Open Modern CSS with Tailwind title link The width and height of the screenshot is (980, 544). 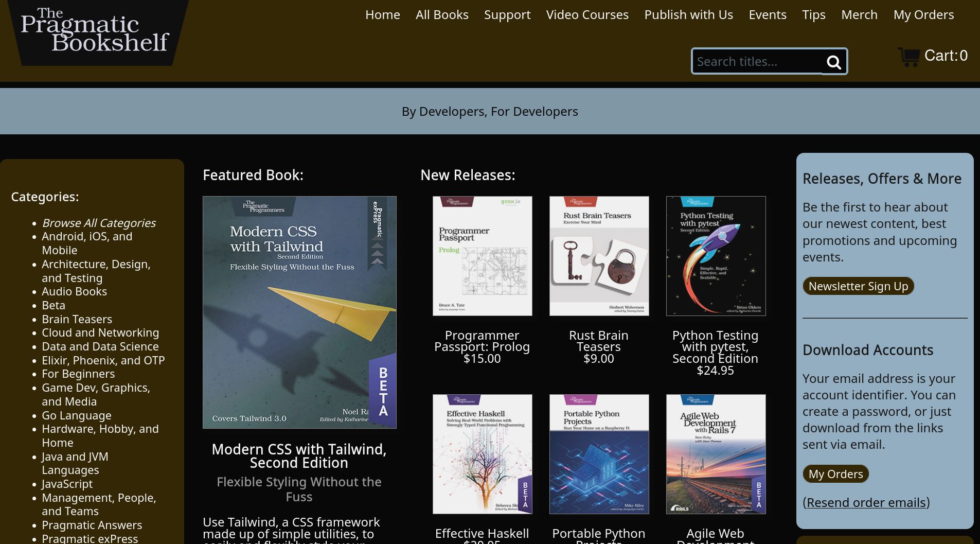point(299,456)
